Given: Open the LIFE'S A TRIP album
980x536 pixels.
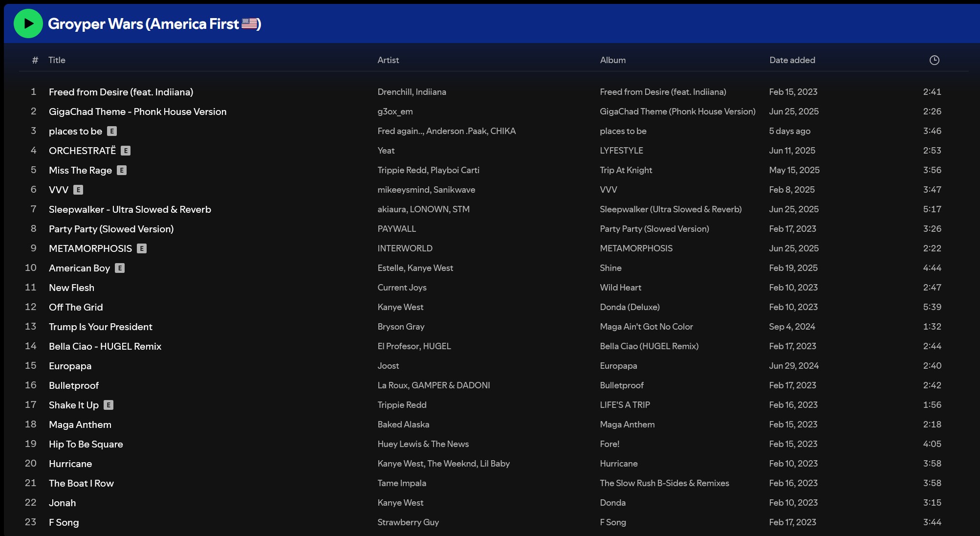Looking at the screenshot, I should 625,405.
